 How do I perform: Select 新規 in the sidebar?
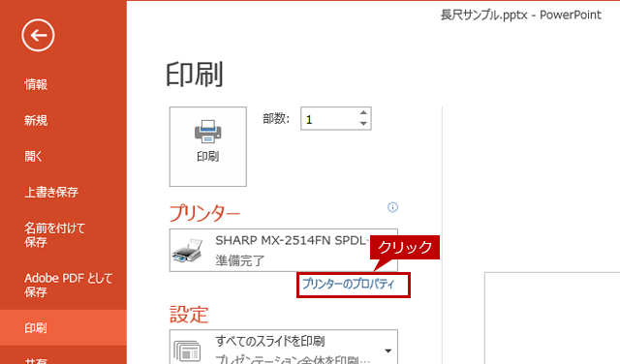tap(36, 120)
